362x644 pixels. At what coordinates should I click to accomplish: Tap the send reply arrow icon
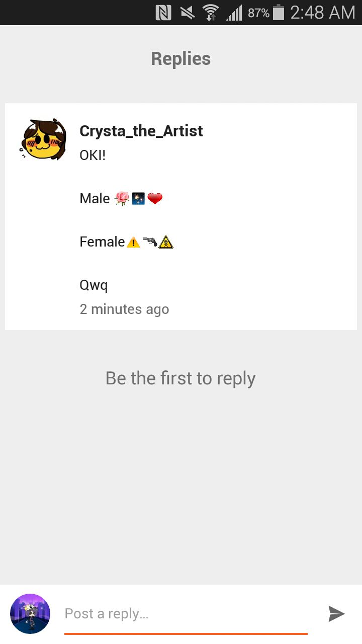click(336, 614)
